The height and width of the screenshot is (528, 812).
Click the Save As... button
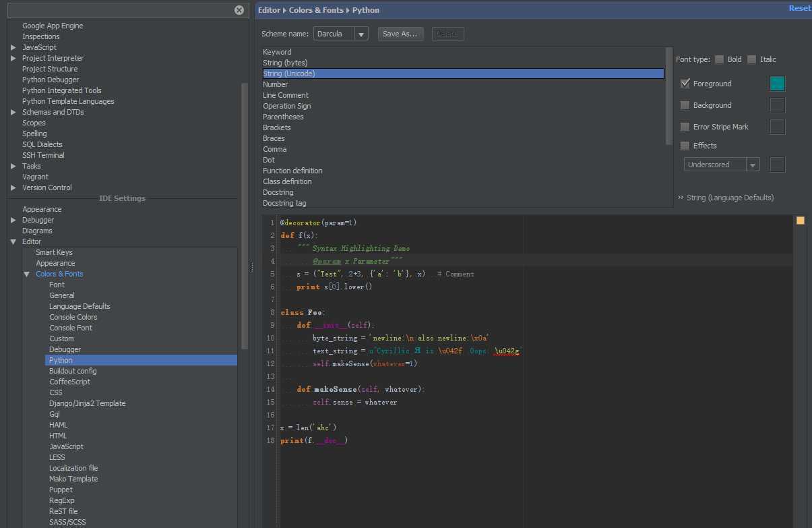pos(400,34)
